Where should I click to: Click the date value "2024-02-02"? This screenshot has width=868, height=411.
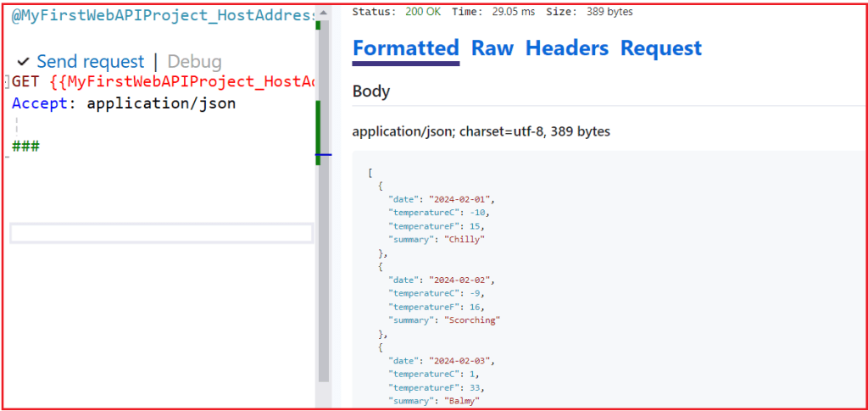pos(459,280)
